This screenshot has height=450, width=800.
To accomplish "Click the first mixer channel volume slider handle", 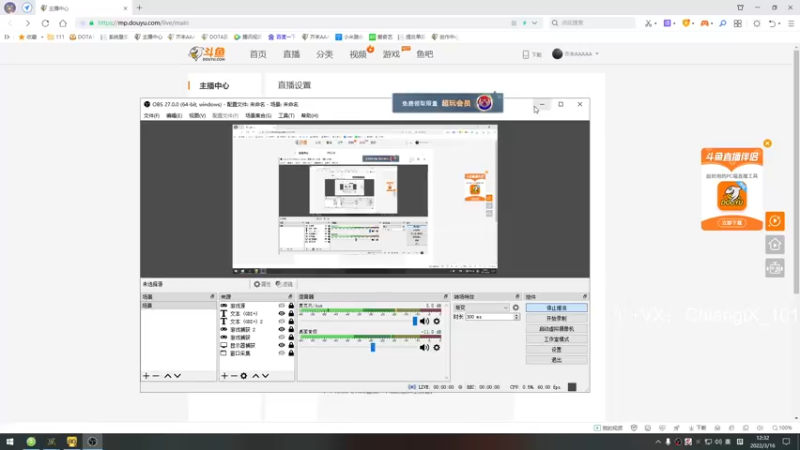I will [415, 321].
